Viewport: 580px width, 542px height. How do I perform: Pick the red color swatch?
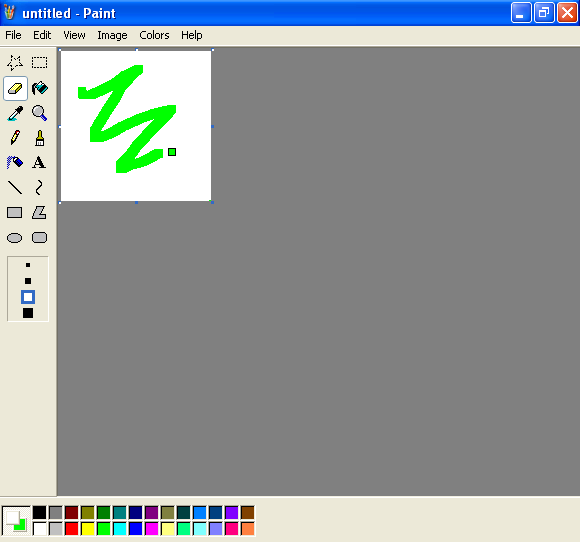(x=72, y=529)
